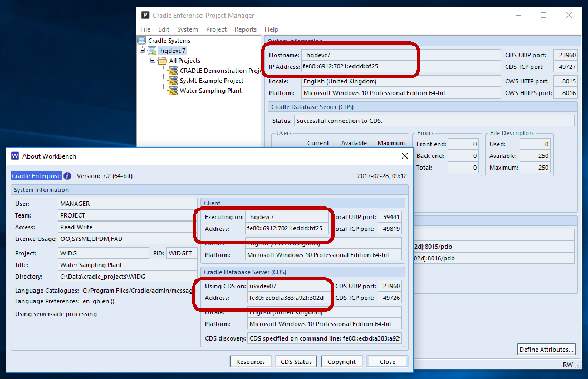Viewport: 588px width, 379px height.
Task: Click the SysML Example Project icon
Action: pos(173,81)
